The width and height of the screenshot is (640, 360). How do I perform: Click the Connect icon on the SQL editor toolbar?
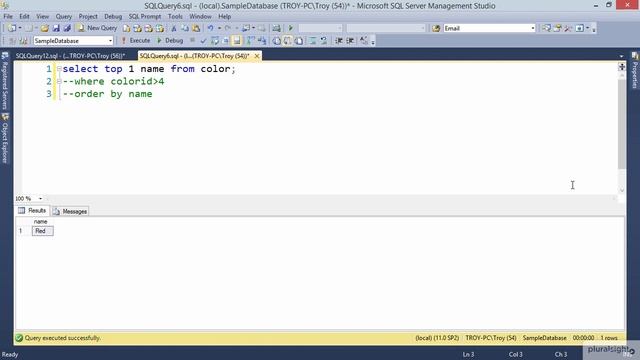[12, 41]
